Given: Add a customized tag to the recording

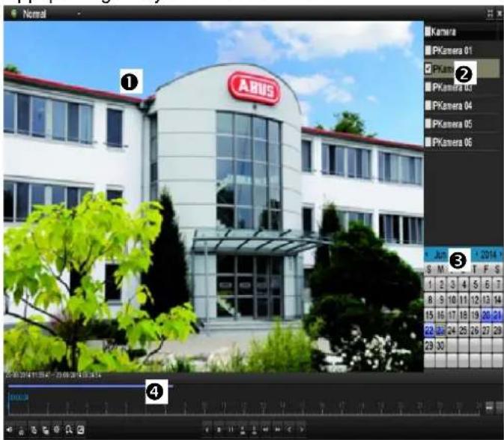Looking at the screenshot, I should [x=46, y=430].
